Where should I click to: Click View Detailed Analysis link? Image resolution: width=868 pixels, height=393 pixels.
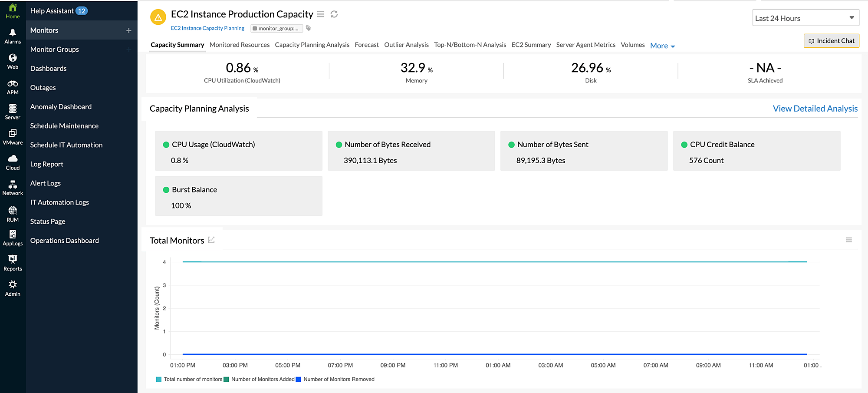coord(815,109)
